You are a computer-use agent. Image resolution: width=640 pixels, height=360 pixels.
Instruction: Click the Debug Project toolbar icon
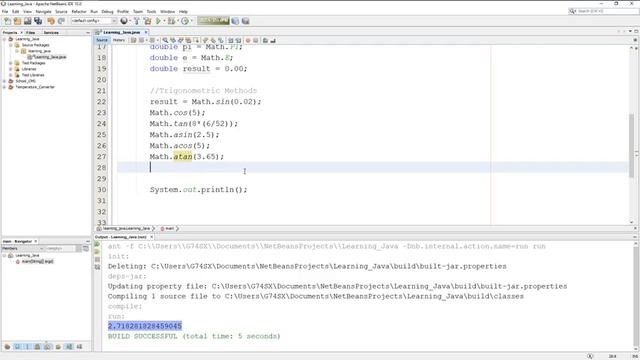coord(171,21)
